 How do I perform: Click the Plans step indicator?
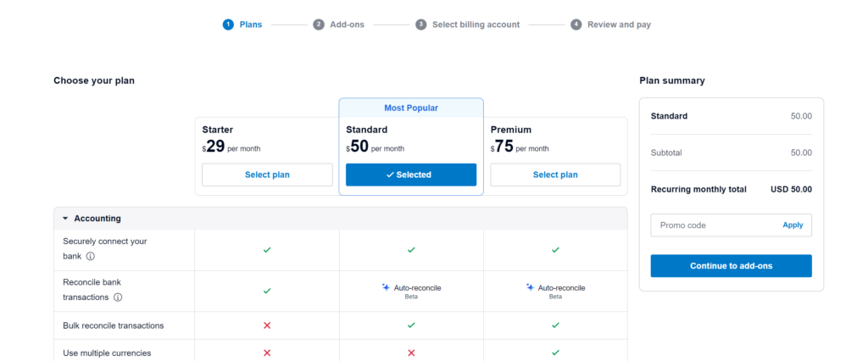click(x=242, y=25)
